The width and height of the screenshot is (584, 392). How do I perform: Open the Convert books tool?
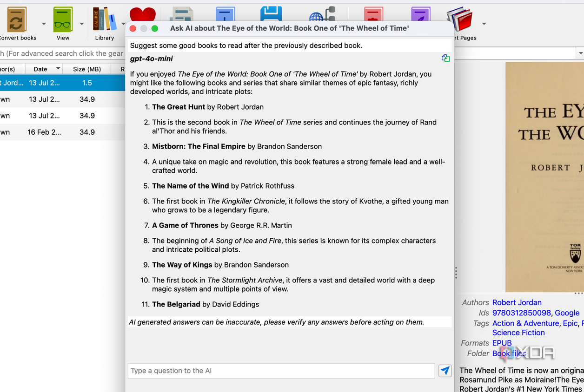pos(17,20)
